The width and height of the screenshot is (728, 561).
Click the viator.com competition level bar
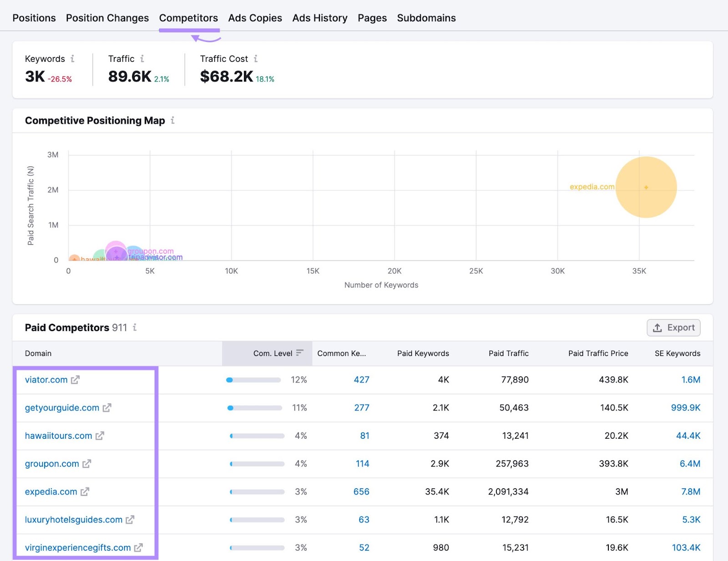click(253, 380)
